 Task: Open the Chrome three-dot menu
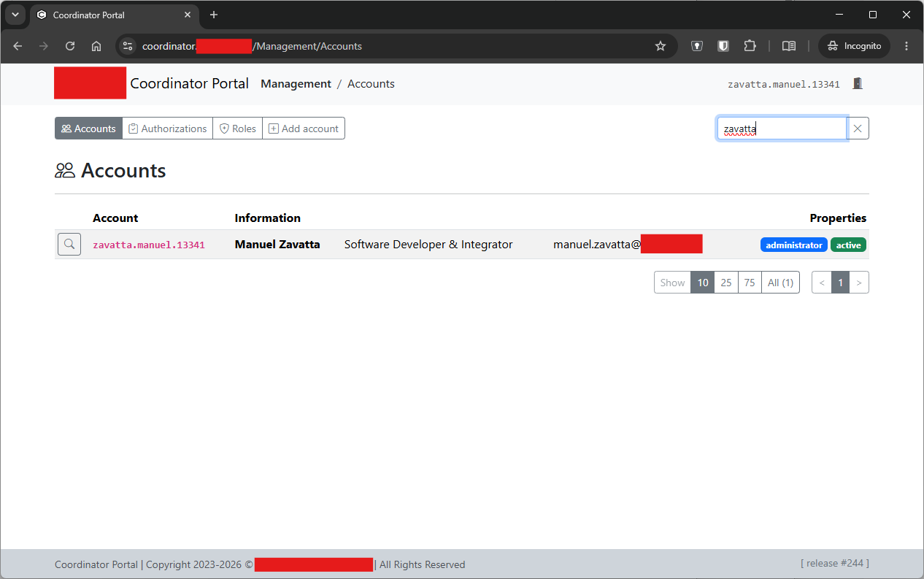pos(906,46)
